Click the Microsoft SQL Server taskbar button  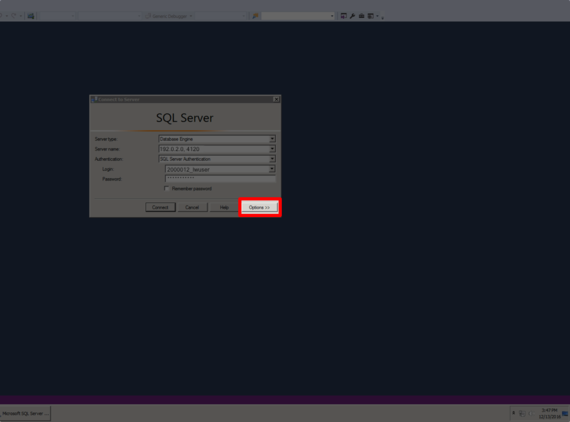(x=25, y=413)
